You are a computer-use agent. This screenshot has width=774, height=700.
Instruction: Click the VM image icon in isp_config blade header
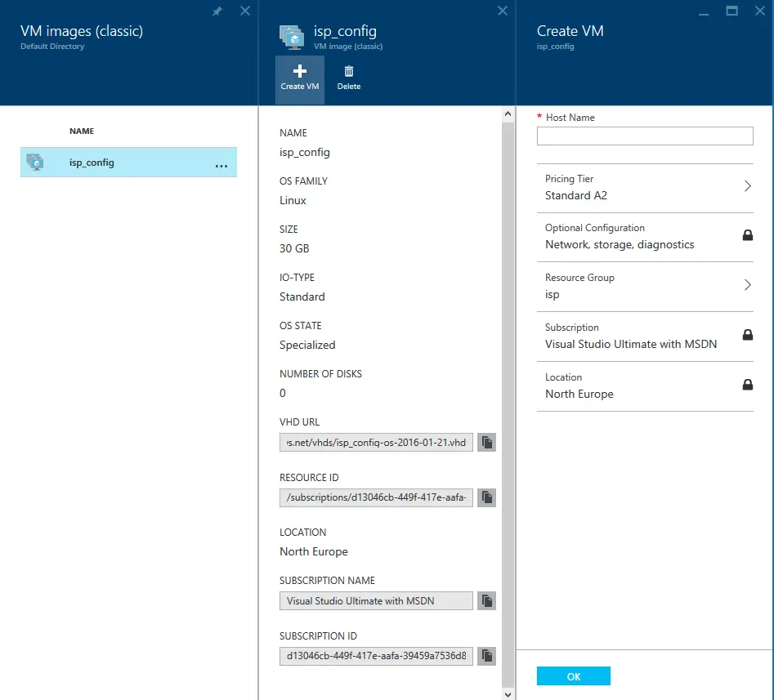tap(292, 36)
